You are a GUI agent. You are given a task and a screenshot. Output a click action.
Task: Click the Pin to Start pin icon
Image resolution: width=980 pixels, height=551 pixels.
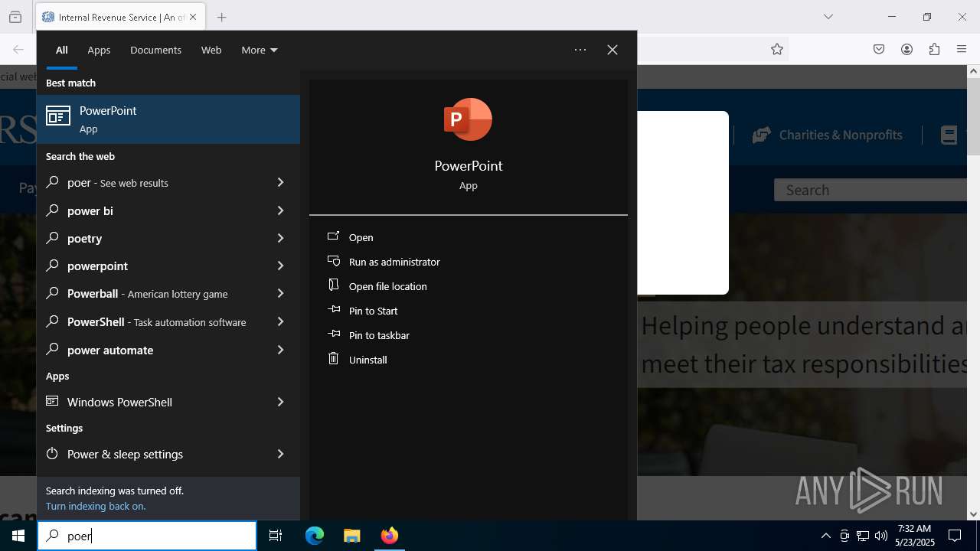click(x=333, y=310)
